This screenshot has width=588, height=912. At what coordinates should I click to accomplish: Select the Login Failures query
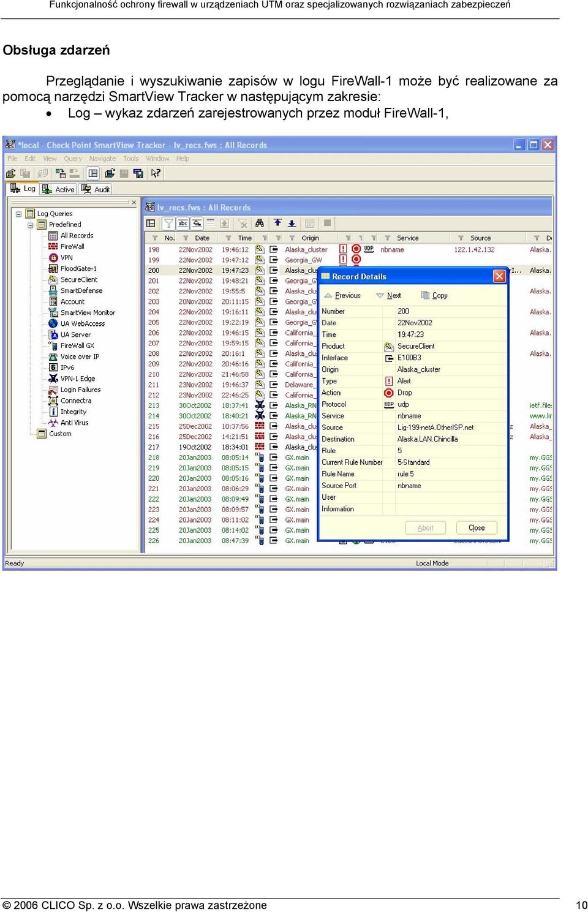80,390
